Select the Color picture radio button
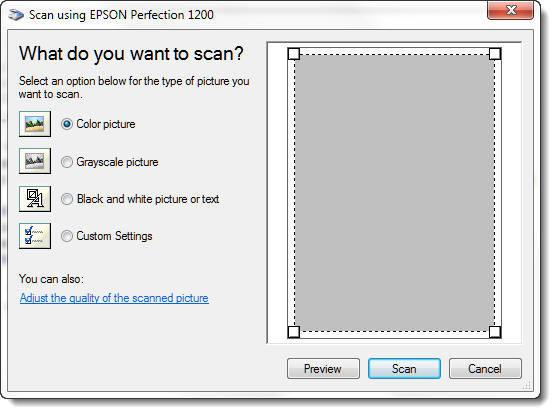This screenshot has width=556, height=414. pos(67,124)
